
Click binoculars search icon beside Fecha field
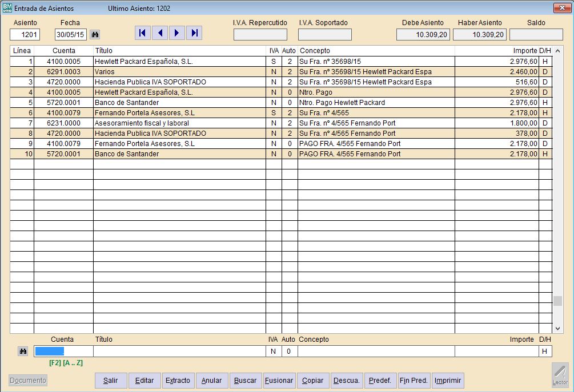[95, 35]
